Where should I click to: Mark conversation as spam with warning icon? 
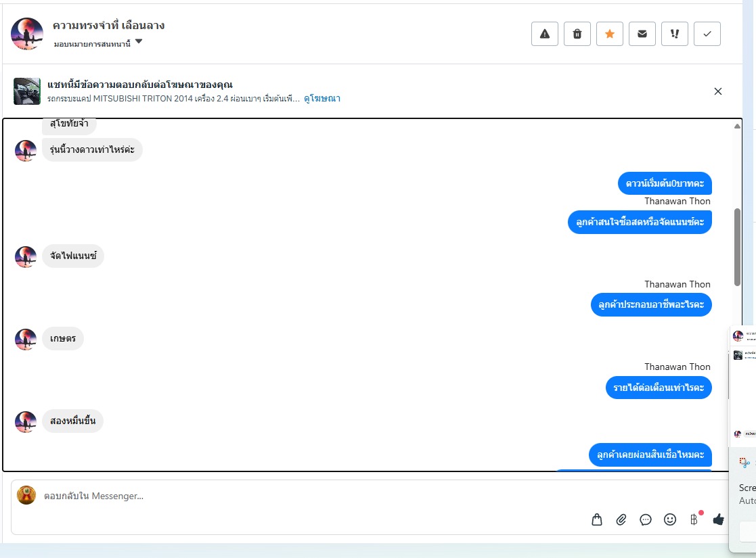[x=544, y=34]
